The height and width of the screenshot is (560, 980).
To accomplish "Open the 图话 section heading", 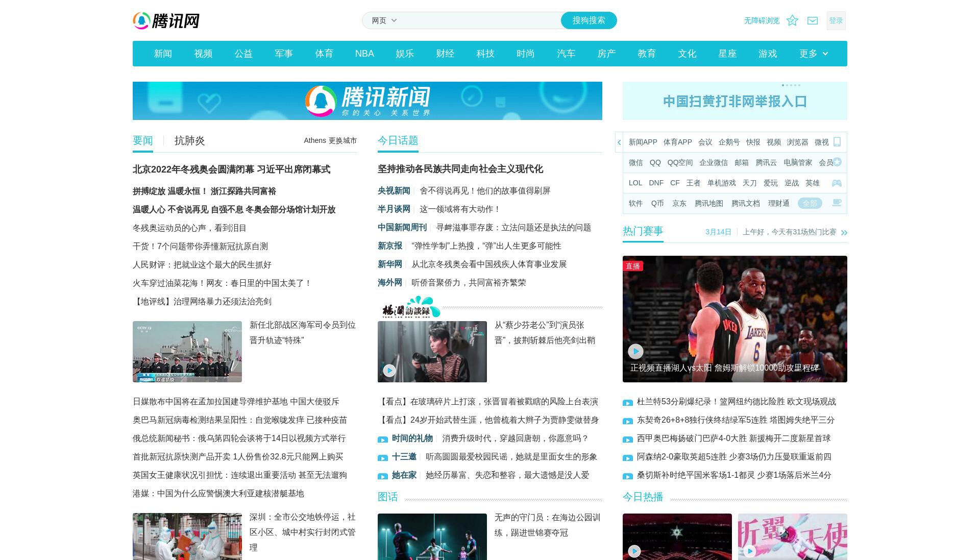I will pyautogui.click(x=388, y=497).
